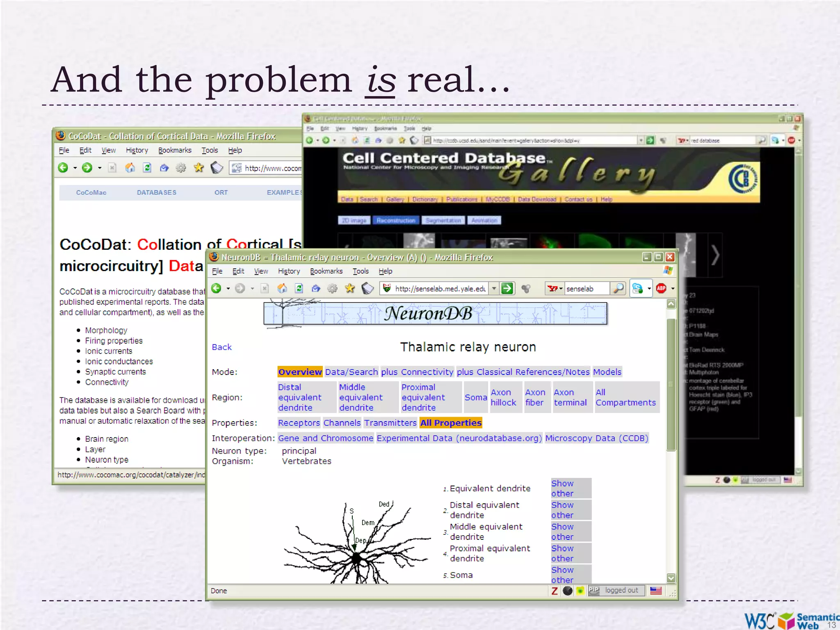Click the next arrow in CCDB gallery thumbnails
Image resolution: width=840 pixels, height=630 pixels.
(715, 255)
